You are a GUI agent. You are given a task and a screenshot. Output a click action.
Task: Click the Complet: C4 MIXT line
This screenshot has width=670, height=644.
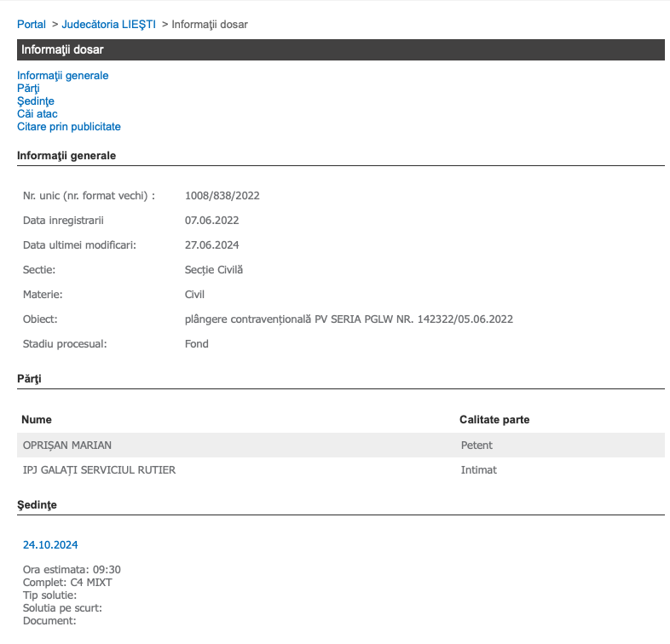[67, 583]
